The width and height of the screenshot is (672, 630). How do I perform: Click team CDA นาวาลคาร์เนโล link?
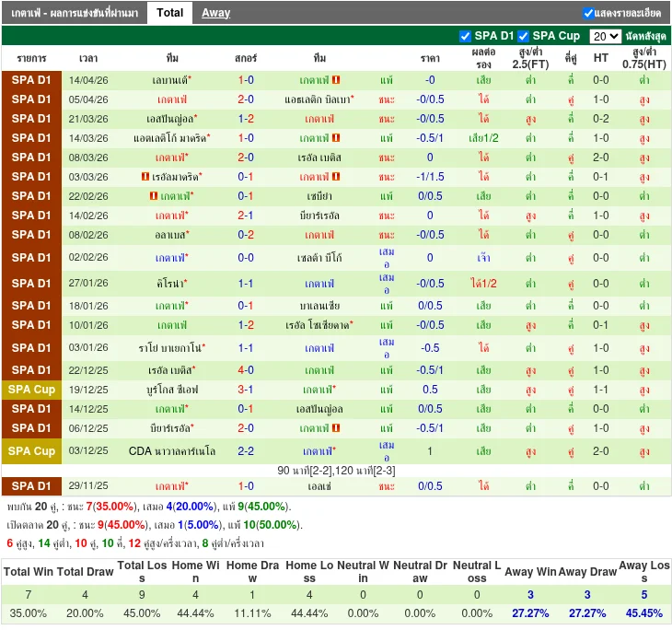pyautogui.click(x=172, y=451)
